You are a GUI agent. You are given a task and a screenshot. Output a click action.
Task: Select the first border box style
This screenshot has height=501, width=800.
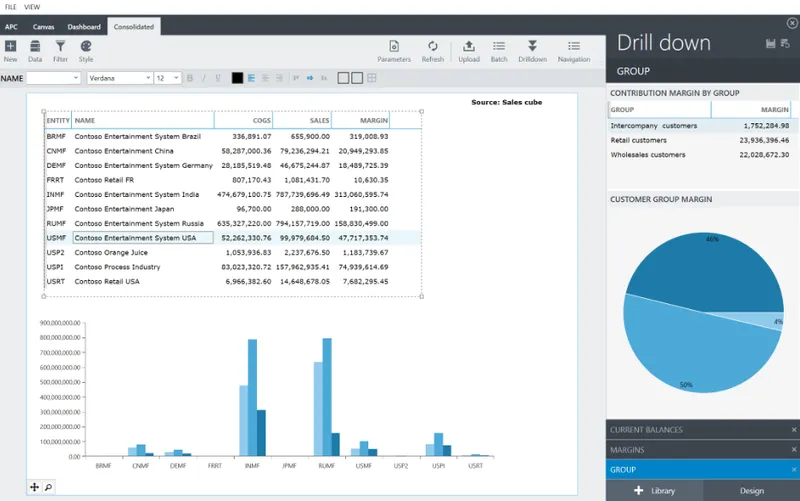pos(343,78)
